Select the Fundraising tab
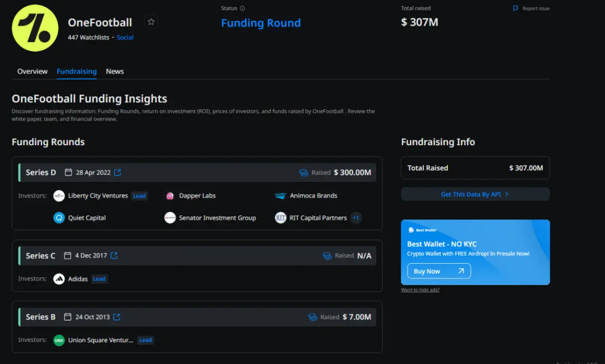The image size is (605, 364). point(77,71)
